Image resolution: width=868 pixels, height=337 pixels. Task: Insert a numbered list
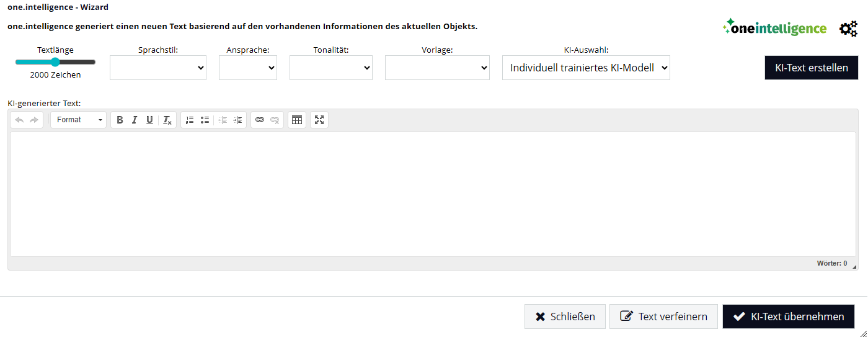(190, 120)
